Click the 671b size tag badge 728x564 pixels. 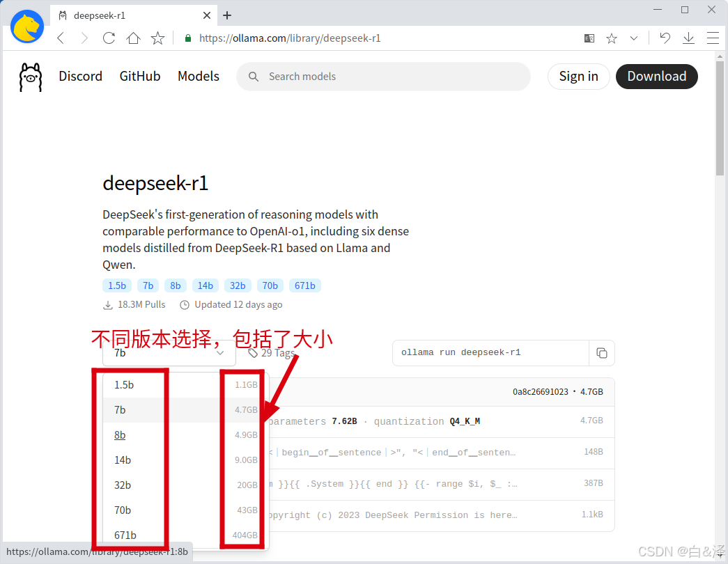tap(305, 285)
